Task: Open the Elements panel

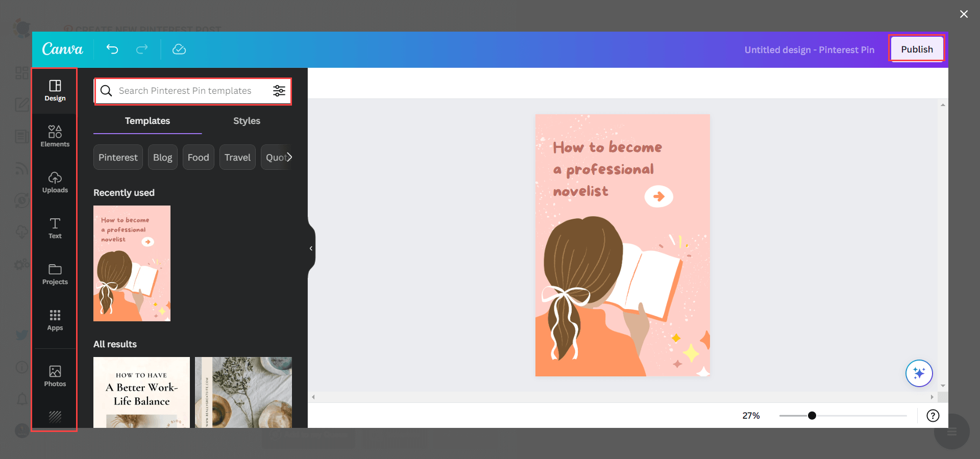Action: [x=55, y=136]
